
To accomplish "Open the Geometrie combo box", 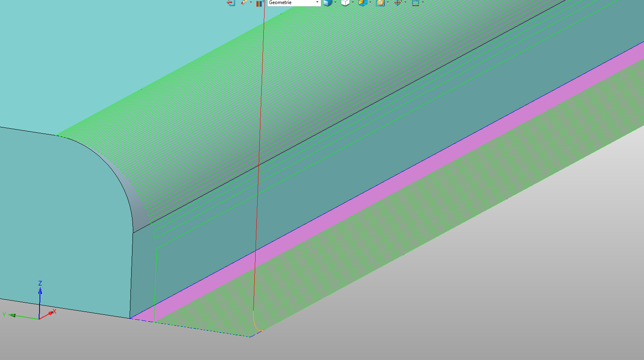I will click(293, 3).
